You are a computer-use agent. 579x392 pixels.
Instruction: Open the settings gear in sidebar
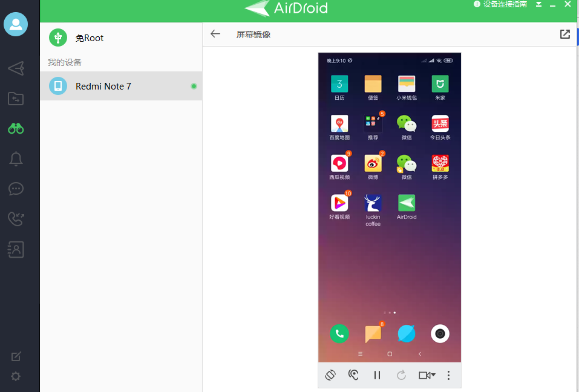click(16, 376)
